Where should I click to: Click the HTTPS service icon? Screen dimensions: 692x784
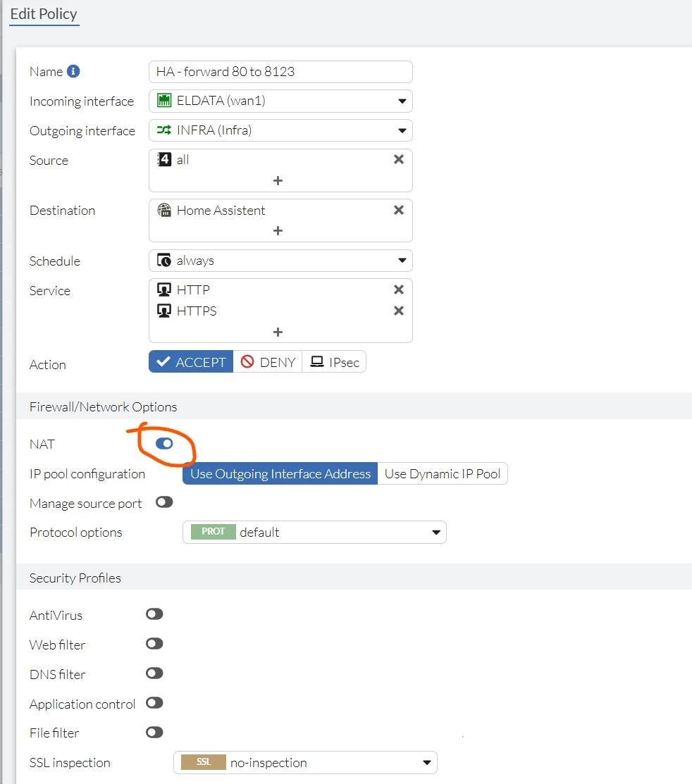(x=164, y=311)
